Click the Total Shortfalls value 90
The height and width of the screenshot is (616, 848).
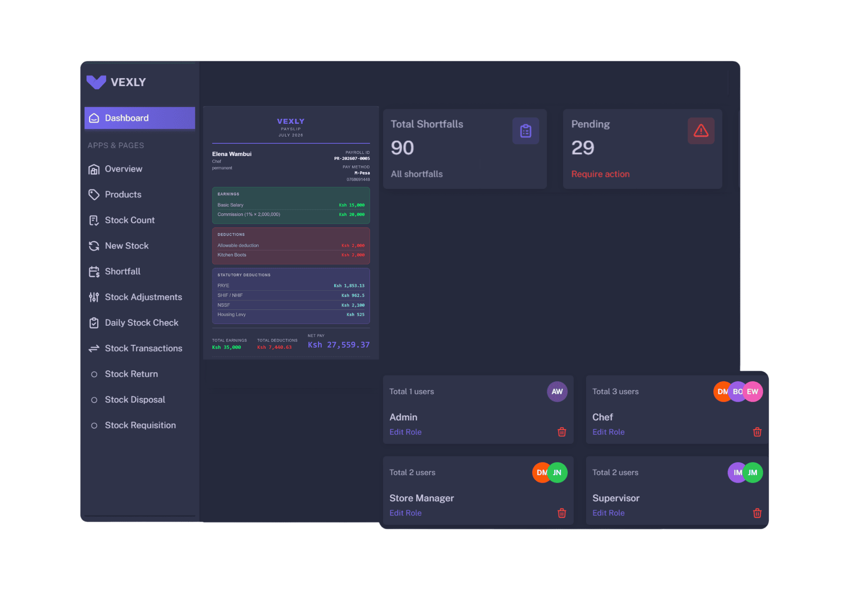point(402,148)
